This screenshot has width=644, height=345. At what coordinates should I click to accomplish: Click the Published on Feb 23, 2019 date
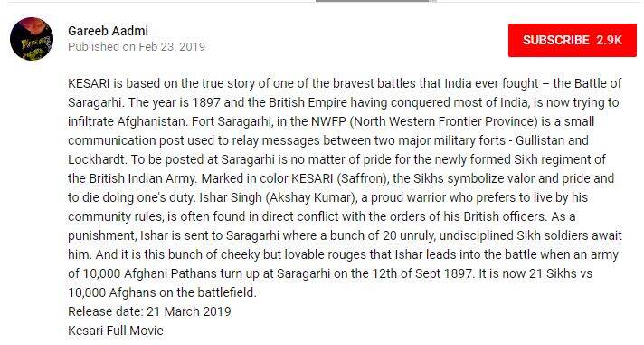coord(137,47)
